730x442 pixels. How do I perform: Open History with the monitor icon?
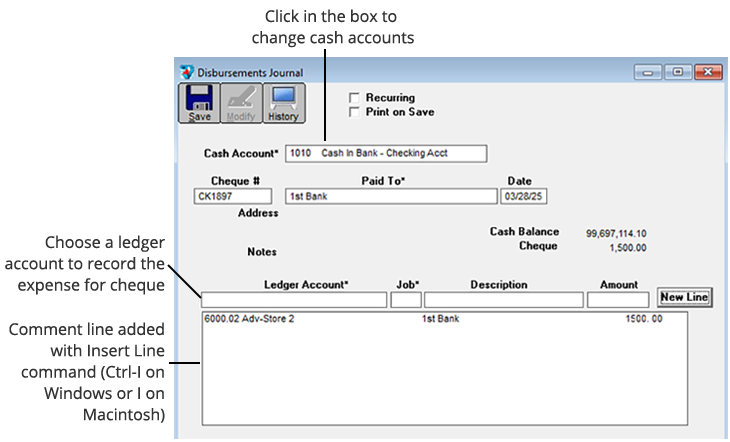(x=283, y=102)
